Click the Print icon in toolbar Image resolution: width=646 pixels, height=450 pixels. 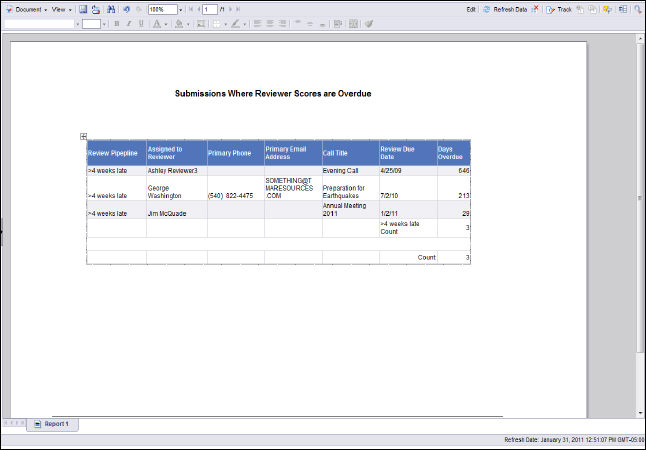coord(95,8)
